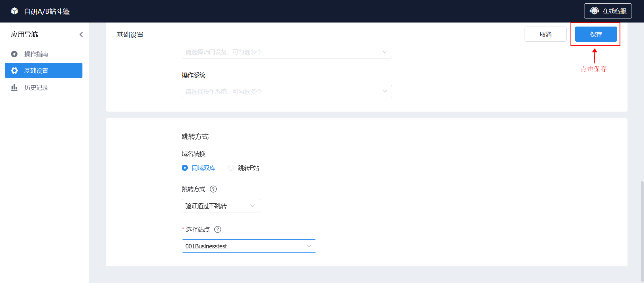Screen dimensions: 644x283
Task: Click the 域名转换 label
Action: [193, 154]
